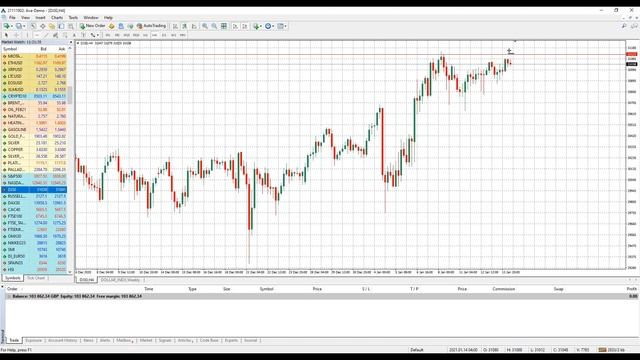Viewport: 640px width, 360px height.
Task: Sort orders by Profit column header
Action: click(631, 289)
